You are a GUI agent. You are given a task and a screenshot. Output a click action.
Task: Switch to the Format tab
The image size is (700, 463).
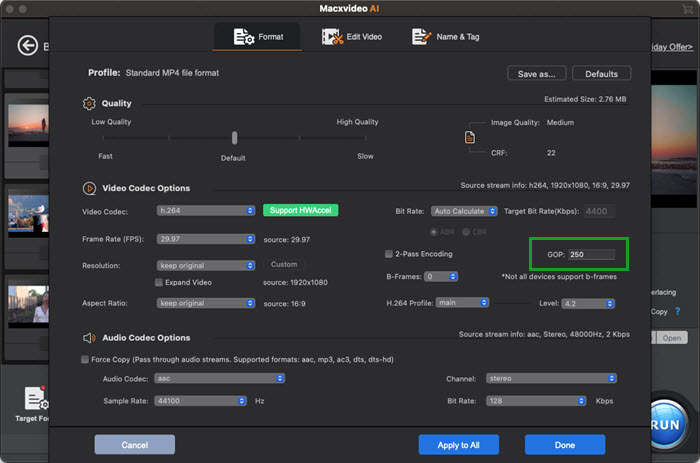pyautogui.click(x=258, y=37)
